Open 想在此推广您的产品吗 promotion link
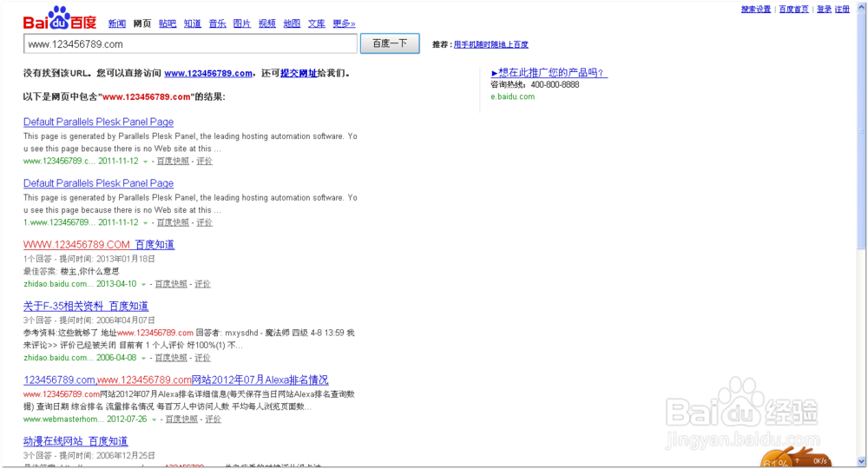The height and width of the screenshot is (469, 868). click(549, 73)
